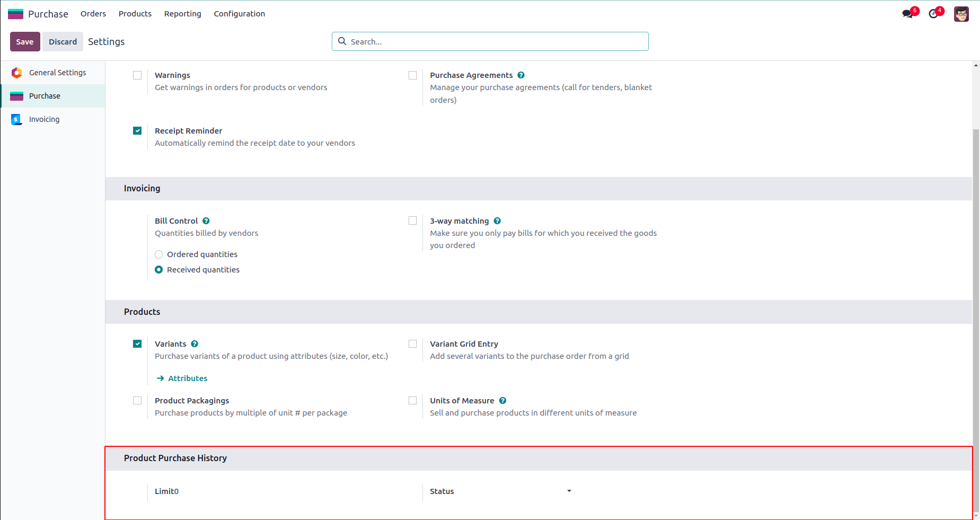
Task: Click the Warnings setting label
Action: (172, 75)
